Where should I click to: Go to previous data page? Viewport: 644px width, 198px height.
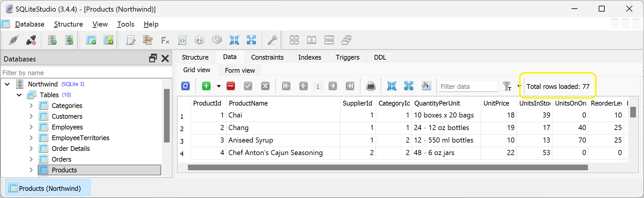tap(304, 86)
